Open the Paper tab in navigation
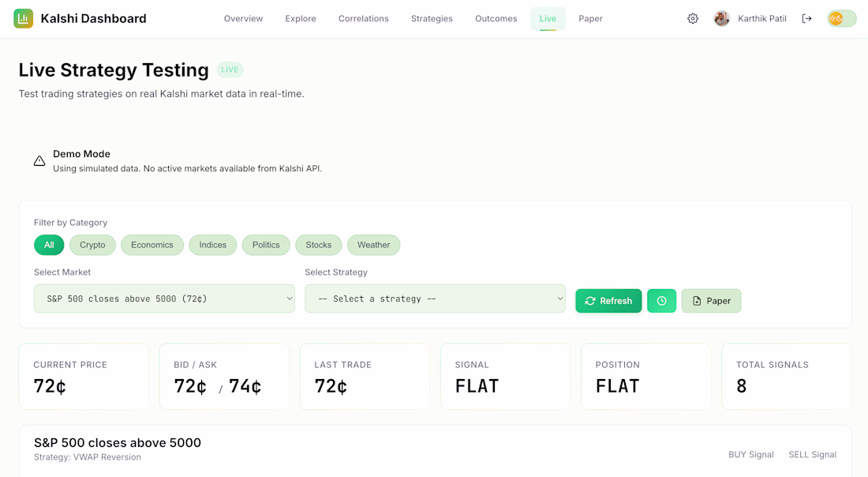Screen dimensions: 868x477 pyautogui.click(x=591, y=19)
